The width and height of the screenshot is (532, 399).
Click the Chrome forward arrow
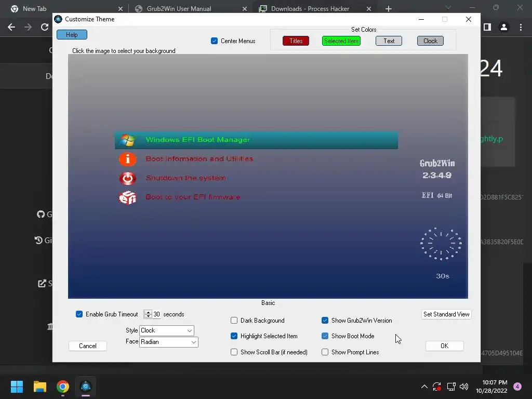coord(28,27)
